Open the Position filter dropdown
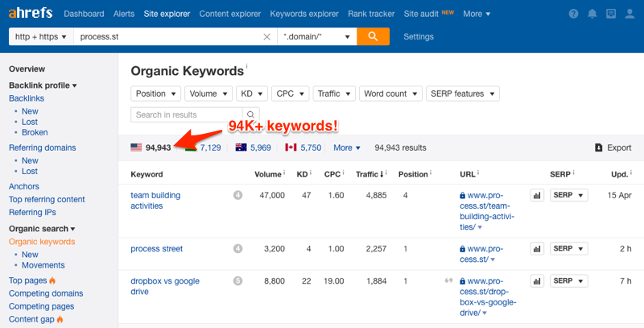Screen dimensions: 644x328 [x=155, y=93]
